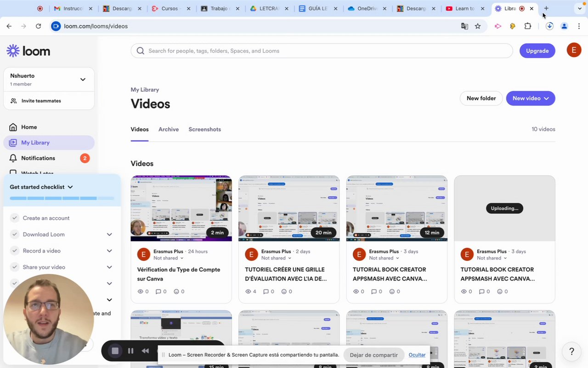
Task: Open the Vérification du Type de Compte video title
Action: click(179, 274)
